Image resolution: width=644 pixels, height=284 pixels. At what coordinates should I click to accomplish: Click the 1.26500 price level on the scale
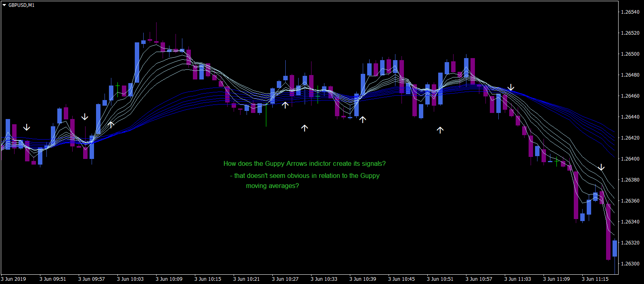tap(630, 54)
